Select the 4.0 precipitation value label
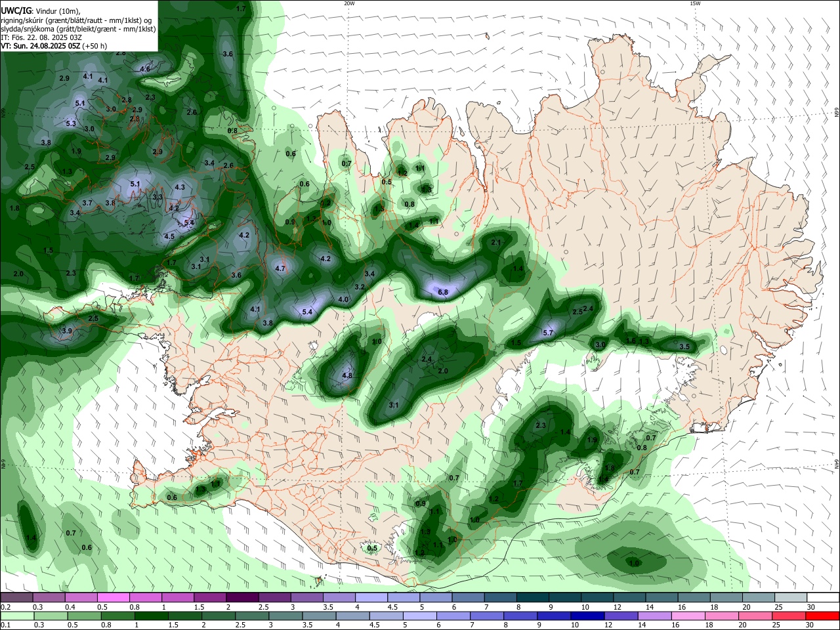The height and width of the screenshot is (630, 840). (x=343, y=299)
